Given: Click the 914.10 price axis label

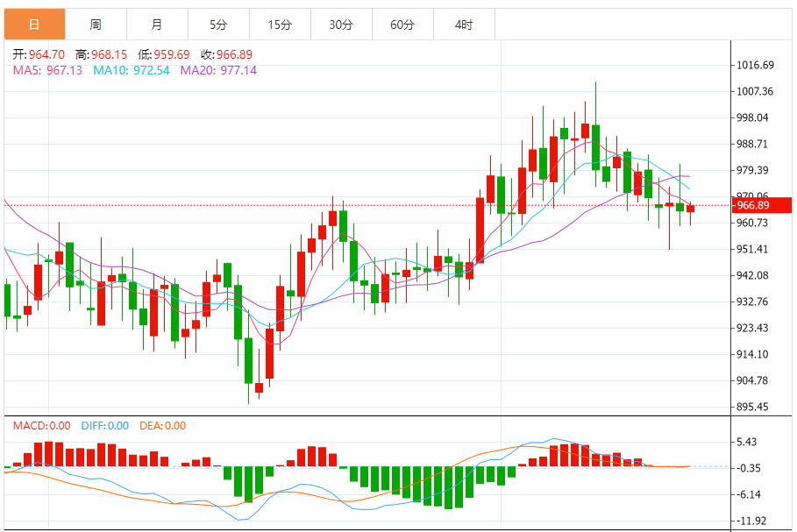Looking at the screenshot, I should tap(753, 355).
